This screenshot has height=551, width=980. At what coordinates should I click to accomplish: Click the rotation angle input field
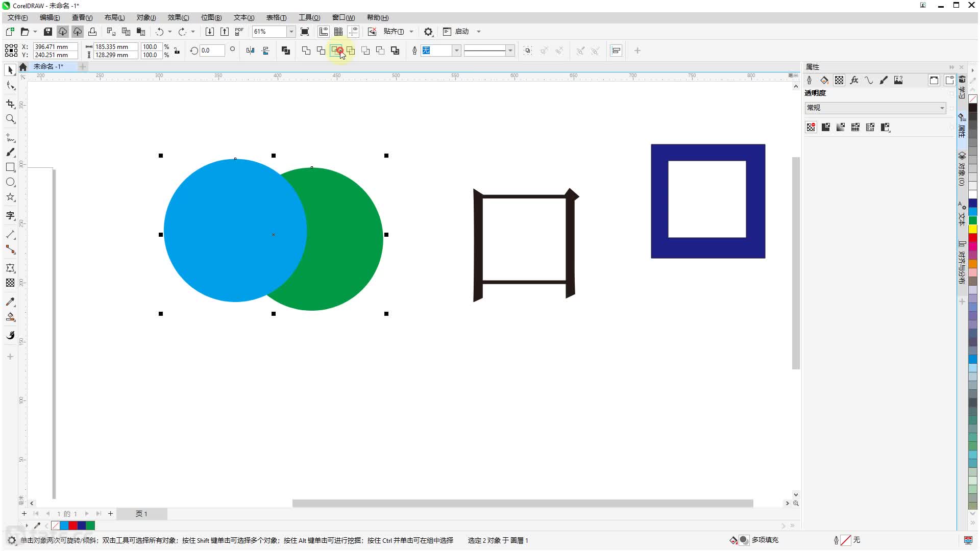212,51
